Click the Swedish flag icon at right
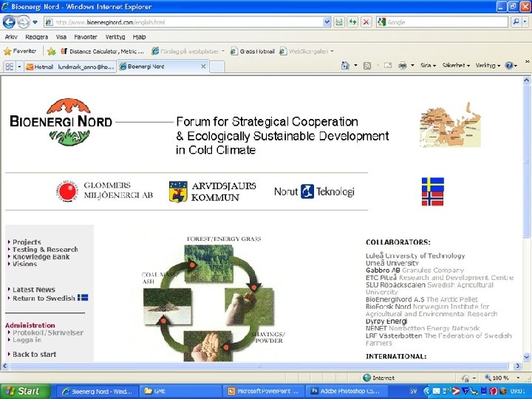 pyautogui.click(x=432, y=185)
